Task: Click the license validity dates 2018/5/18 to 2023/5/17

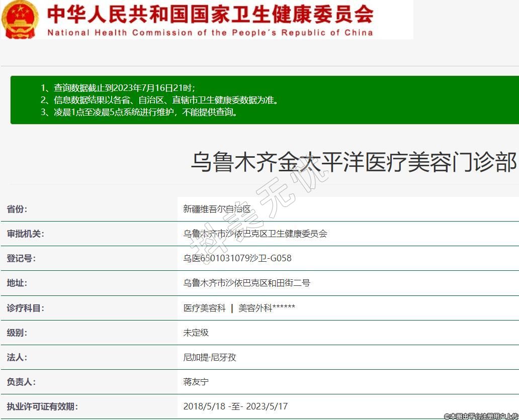Action: [235, 406]
